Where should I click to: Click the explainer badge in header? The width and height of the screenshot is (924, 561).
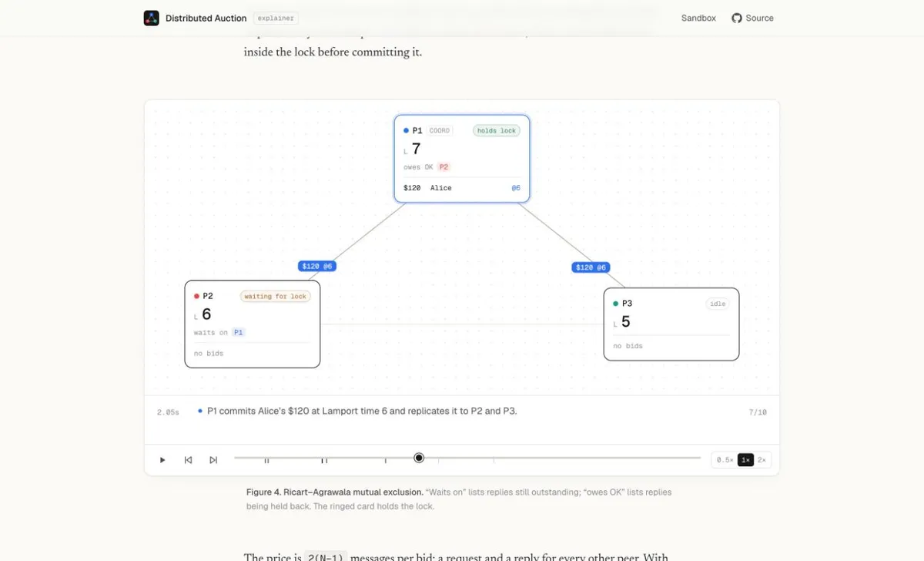coord(276,18)
